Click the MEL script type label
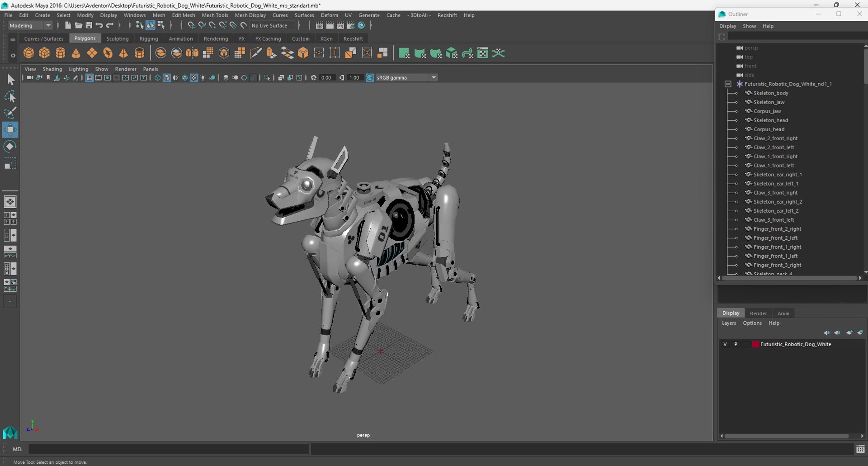This screenshot has height=466, width=868. (18, 449)
